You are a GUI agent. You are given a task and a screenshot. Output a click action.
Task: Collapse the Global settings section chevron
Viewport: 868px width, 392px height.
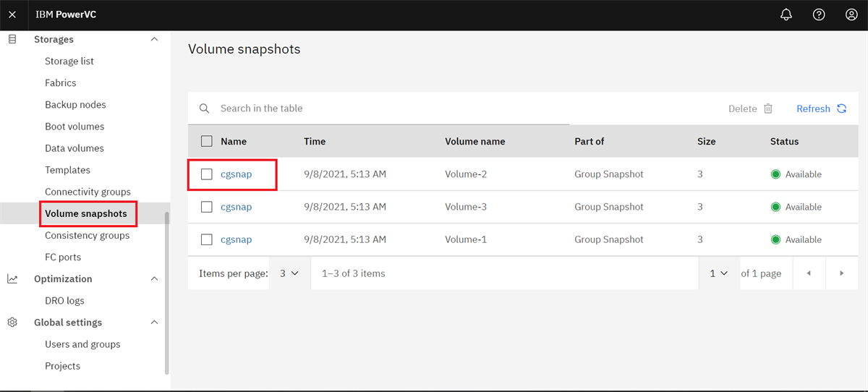click(x=154, y=323)
